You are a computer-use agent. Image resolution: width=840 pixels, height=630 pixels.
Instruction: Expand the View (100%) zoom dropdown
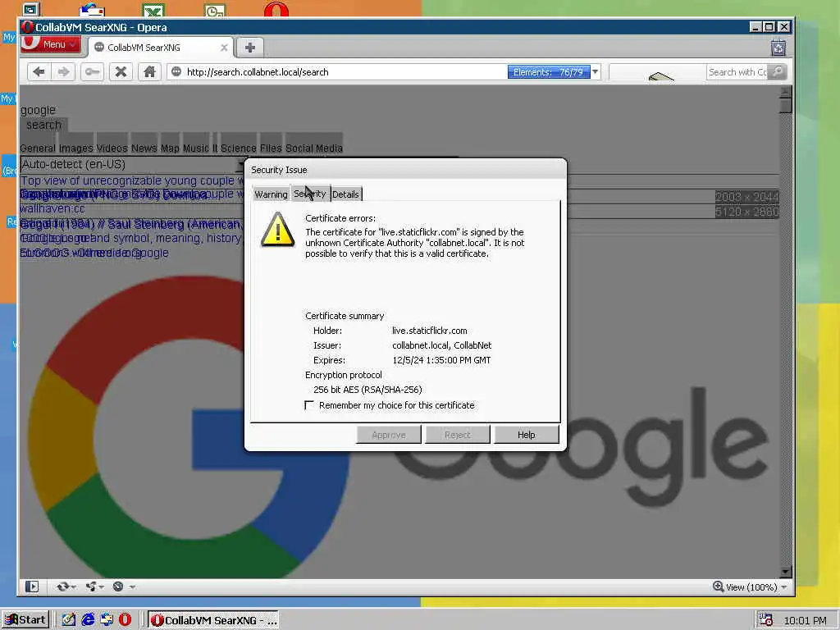[784, 587]
